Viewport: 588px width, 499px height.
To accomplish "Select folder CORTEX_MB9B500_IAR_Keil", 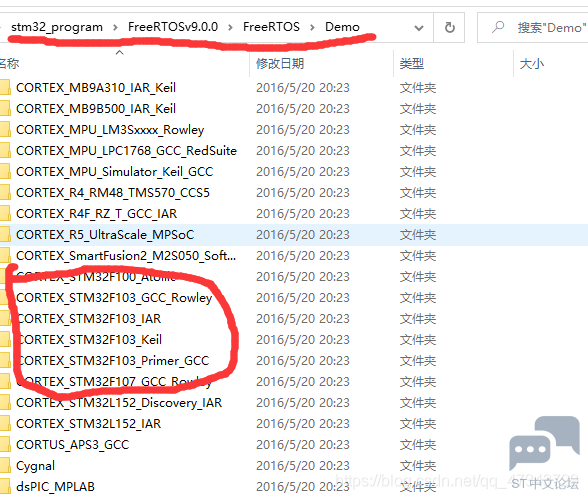I will click(x=96, y=109).
